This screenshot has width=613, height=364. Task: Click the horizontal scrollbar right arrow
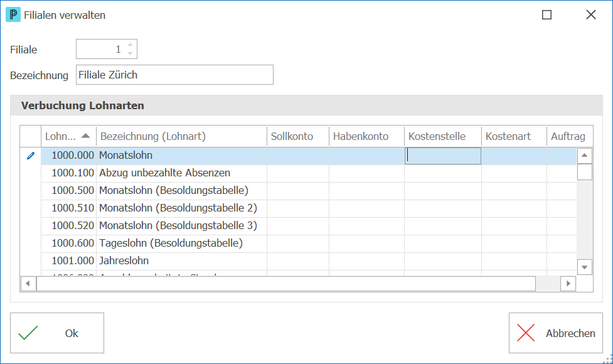coord(568,284)
